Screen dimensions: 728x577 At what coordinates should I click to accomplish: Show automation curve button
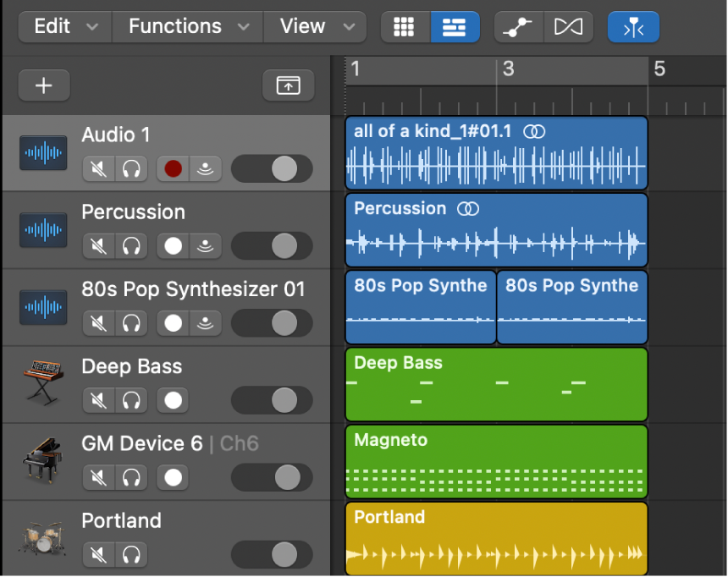click(518, 27)
